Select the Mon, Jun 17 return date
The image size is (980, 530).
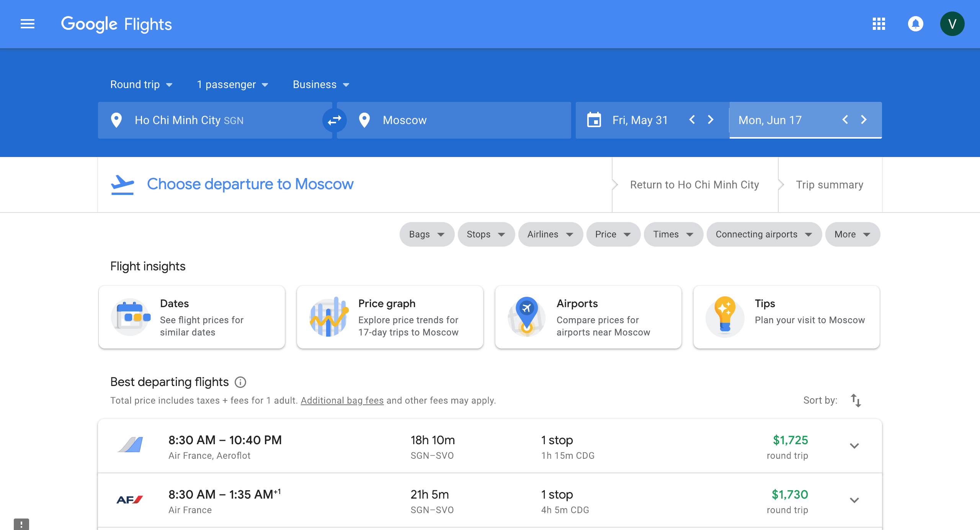click(x=770, y=120)
